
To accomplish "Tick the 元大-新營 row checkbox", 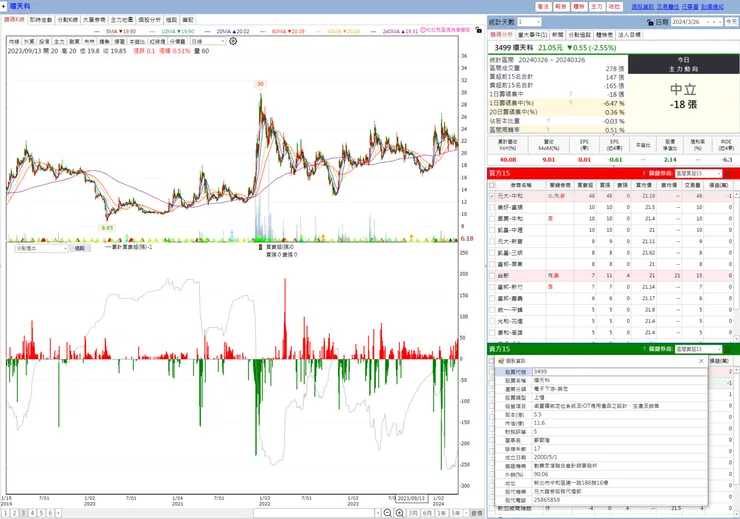I will pos(492,241).
